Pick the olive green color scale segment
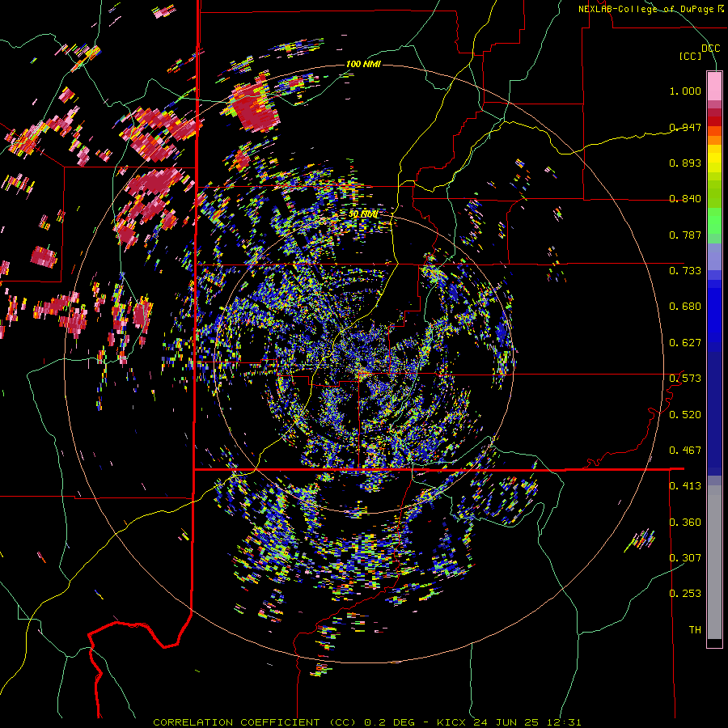The height and width of the screenshot is (728, 728). coord(714,194)
